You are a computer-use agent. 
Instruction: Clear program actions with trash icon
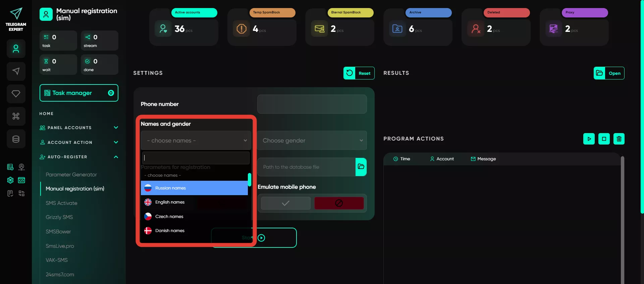(619, 139)
